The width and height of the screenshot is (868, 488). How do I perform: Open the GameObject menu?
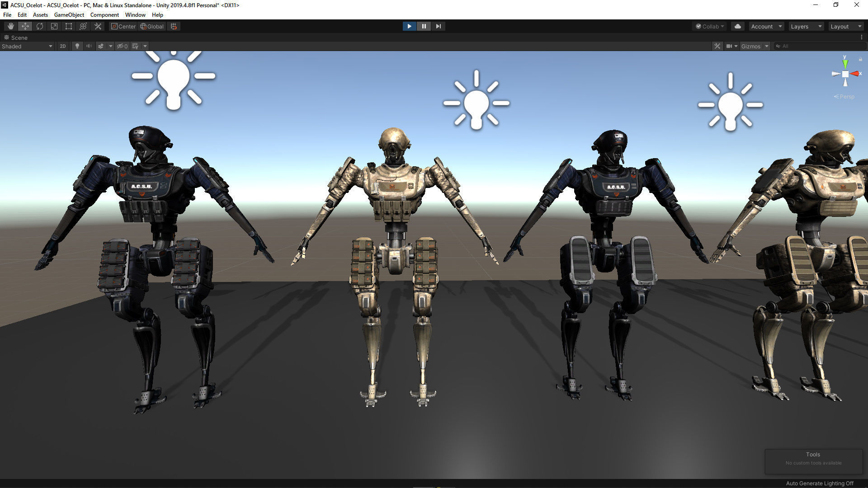69,14
